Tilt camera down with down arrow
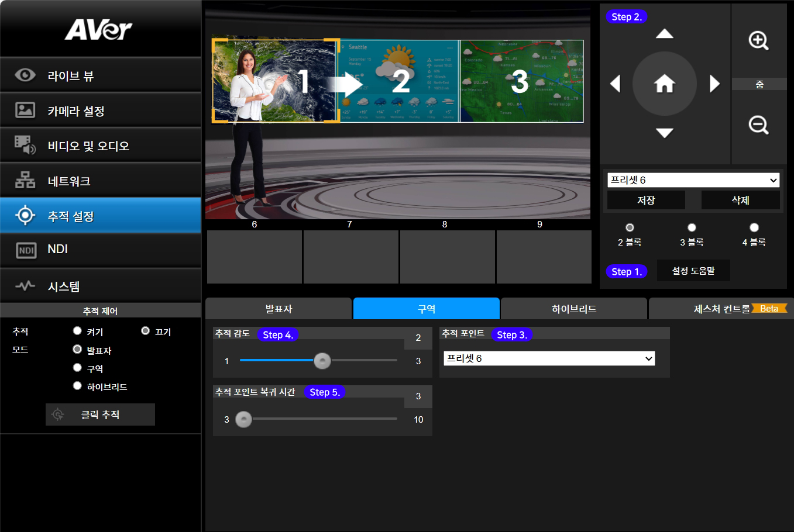This screenshot has width=794, height=532. [x=664, y=133]
